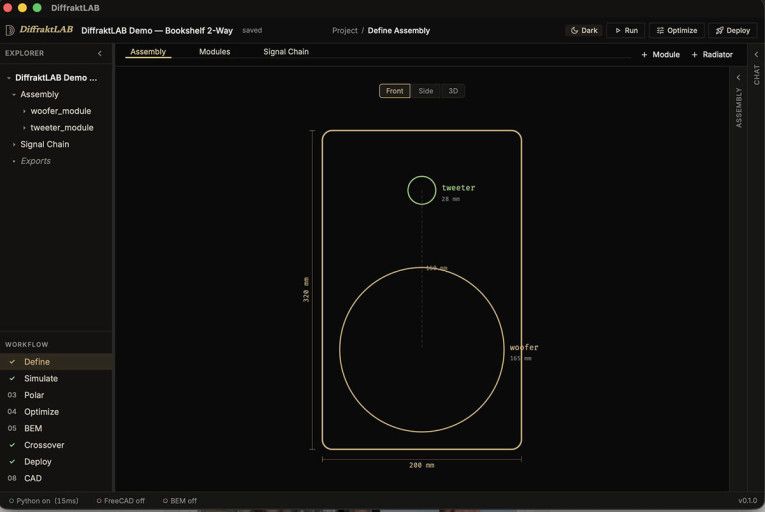
Task: Click the DiffraktLAB logo icon
Action: [x=10, y=30]
